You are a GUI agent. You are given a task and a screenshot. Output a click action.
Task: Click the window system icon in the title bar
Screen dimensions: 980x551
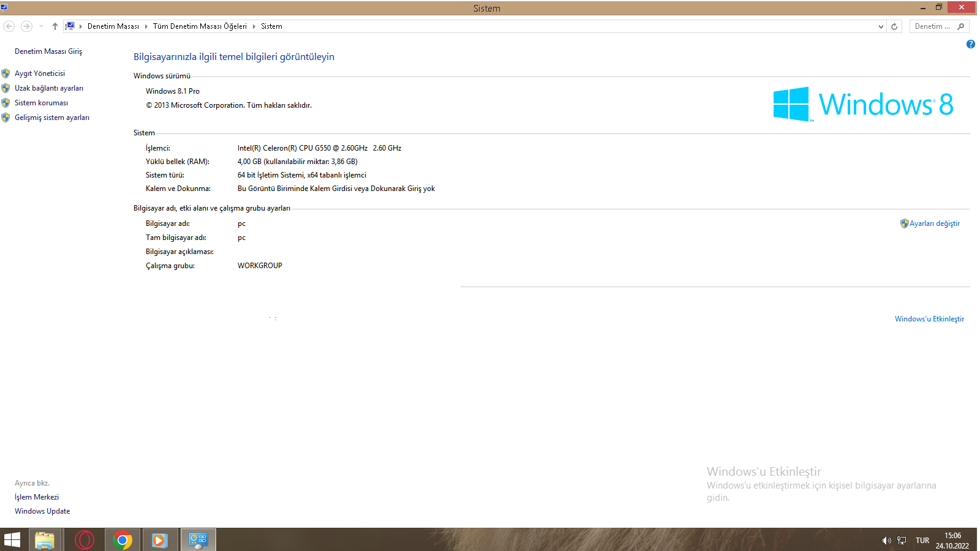tap(4, 7)
